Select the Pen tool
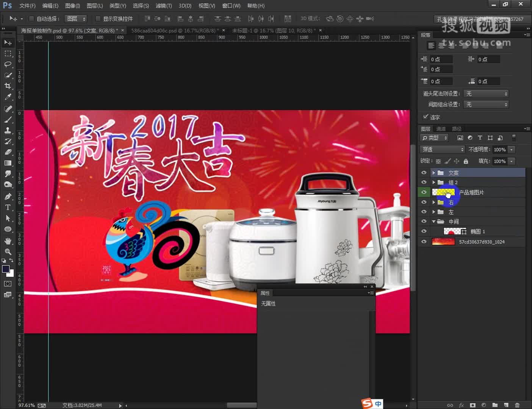 [8, 197]
